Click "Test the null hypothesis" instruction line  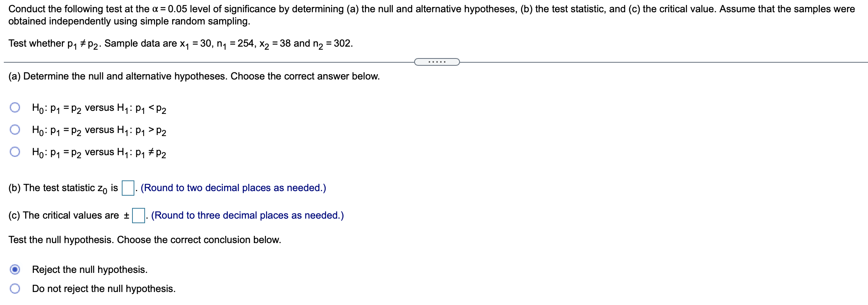144,239
